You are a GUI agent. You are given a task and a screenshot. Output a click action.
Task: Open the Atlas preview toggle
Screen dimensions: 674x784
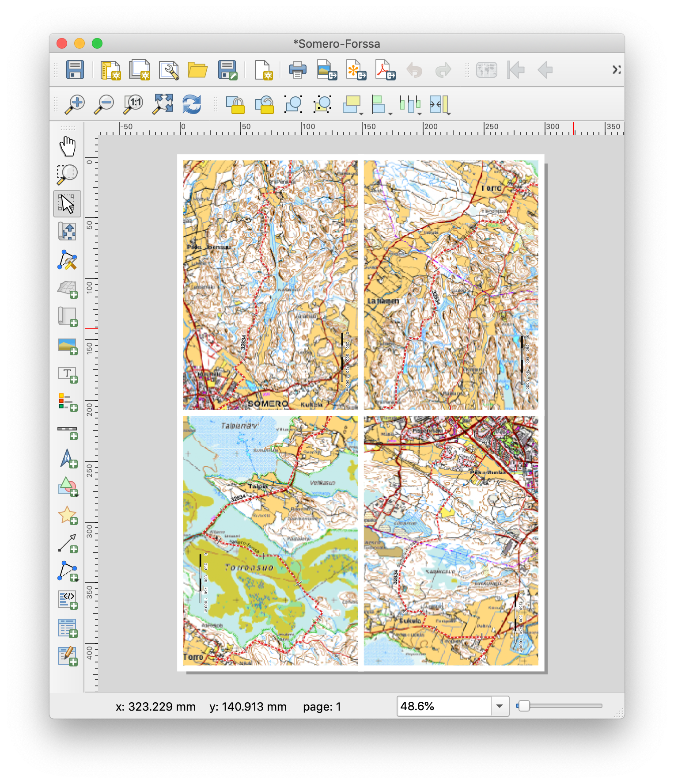pyautogui.click(x=487, y=70)
